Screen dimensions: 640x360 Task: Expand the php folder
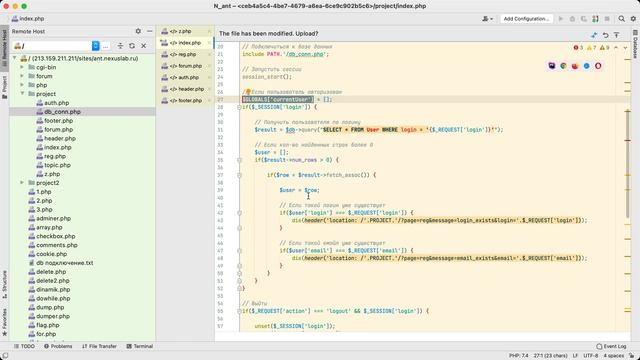tap(22, 85)
